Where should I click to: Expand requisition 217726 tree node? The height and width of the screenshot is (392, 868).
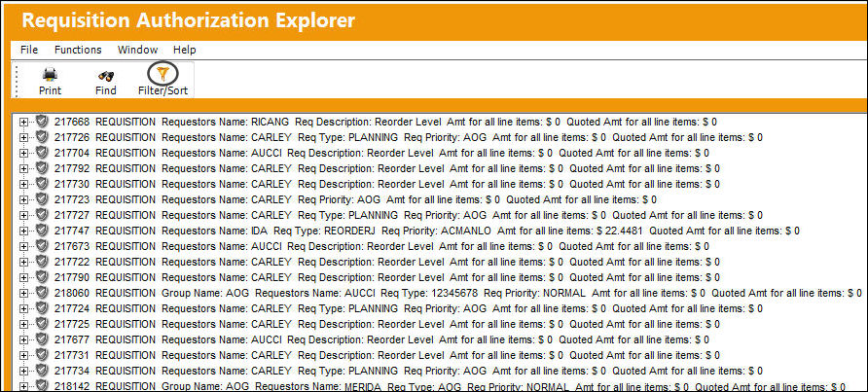pos(23,137)
